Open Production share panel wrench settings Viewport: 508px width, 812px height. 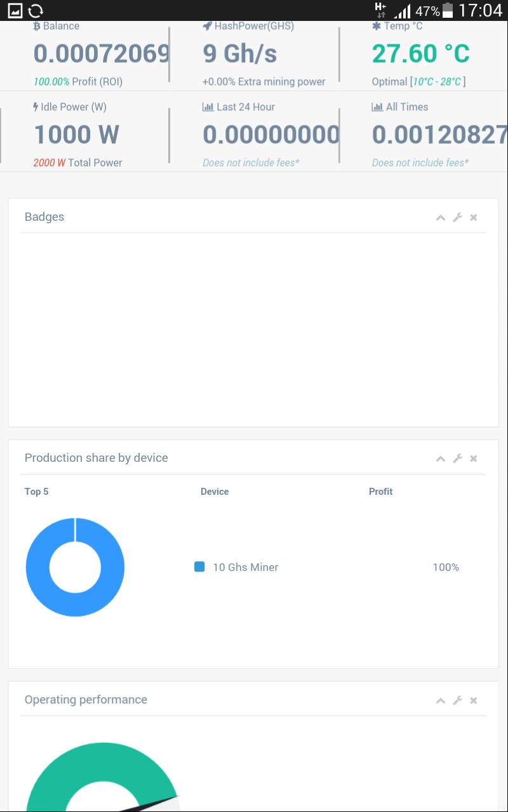pyautogui.click(x=457, y=459)
